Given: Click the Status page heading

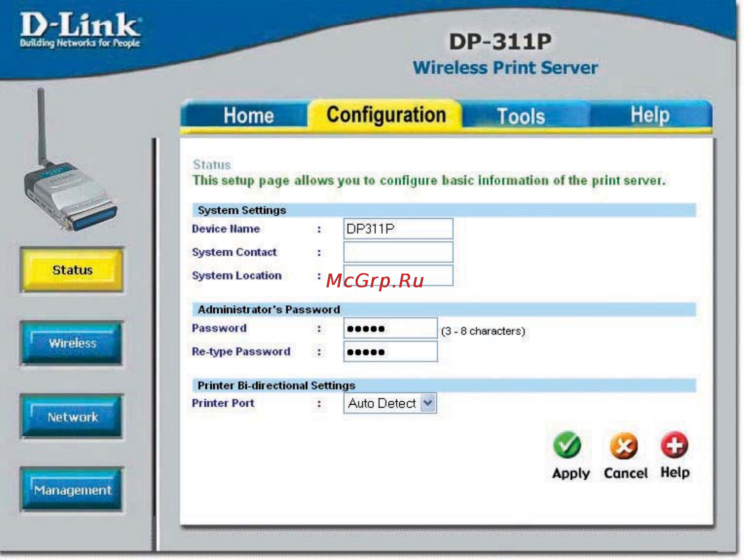Looking at the screenshot, I should pos(212,165).
